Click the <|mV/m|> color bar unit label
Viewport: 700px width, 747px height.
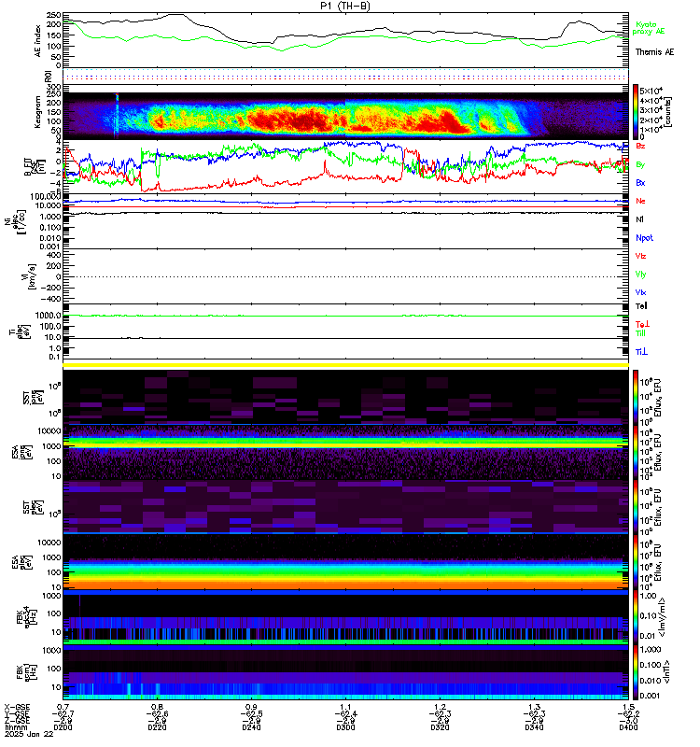(x=663, y=618)
